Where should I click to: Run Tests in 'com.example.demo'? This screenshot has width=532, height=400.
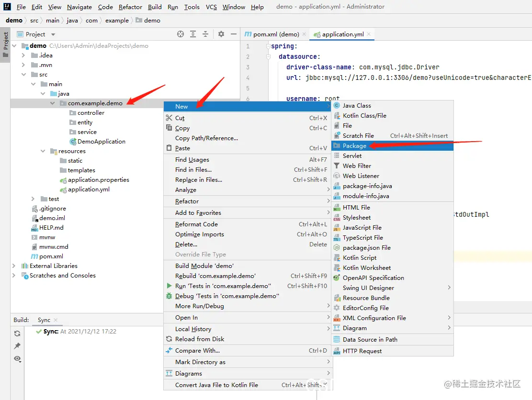coord(247,286)
